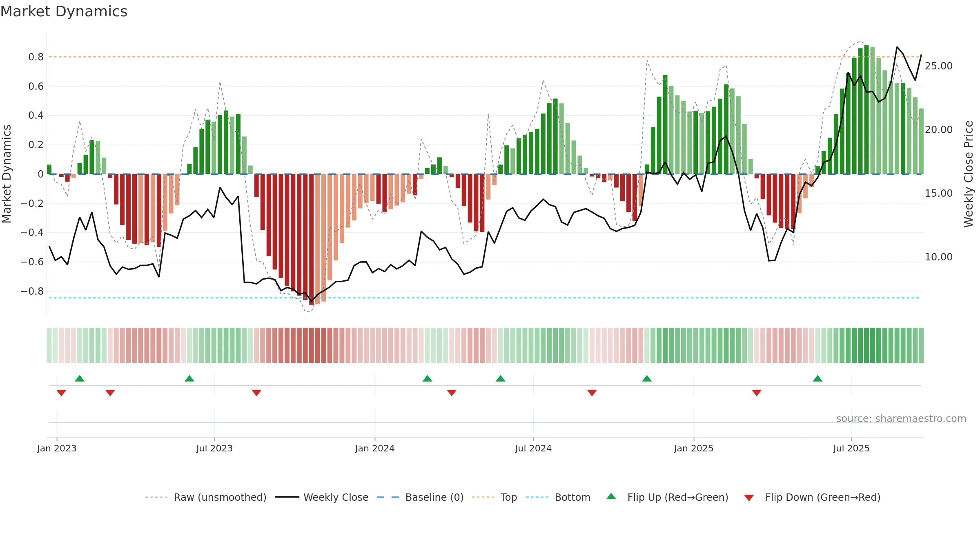Click the flip-up marker before Jul 2025
This screenshot has width=980, height=551.
(x=817, y=378)
